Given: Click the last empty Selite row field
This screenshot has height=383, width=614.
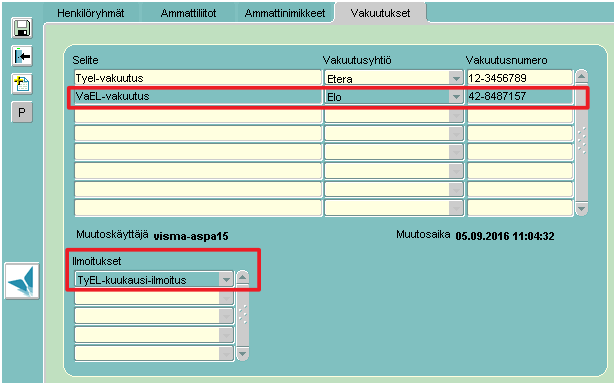Looking at the screenshot, I should pos(198,208).
